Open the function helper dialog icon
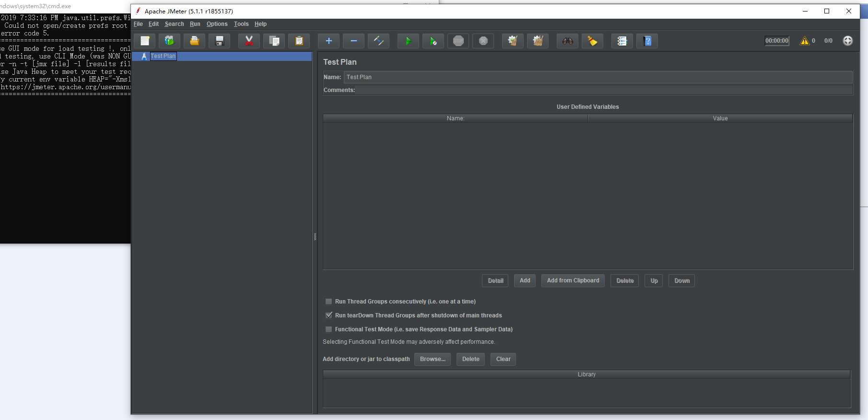The width and height of the screenshot is (868, 420). click(622, 41)
